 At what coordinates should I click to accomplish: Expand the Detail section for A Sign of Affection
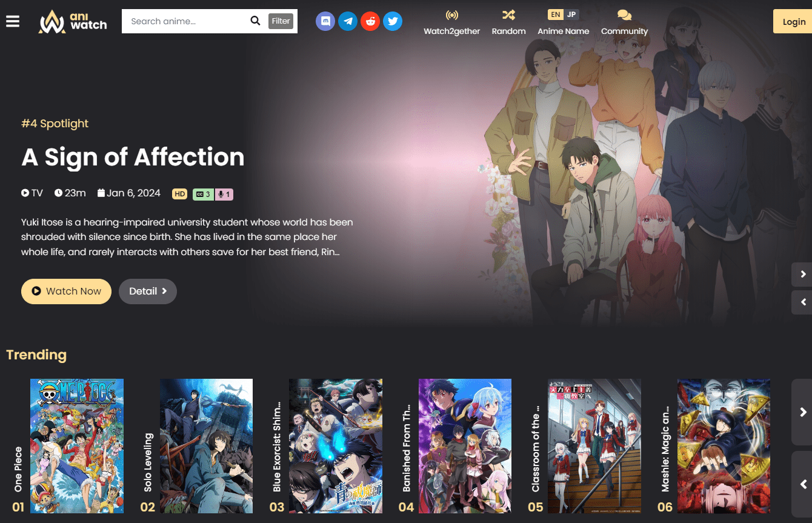(x=147, y=291)
